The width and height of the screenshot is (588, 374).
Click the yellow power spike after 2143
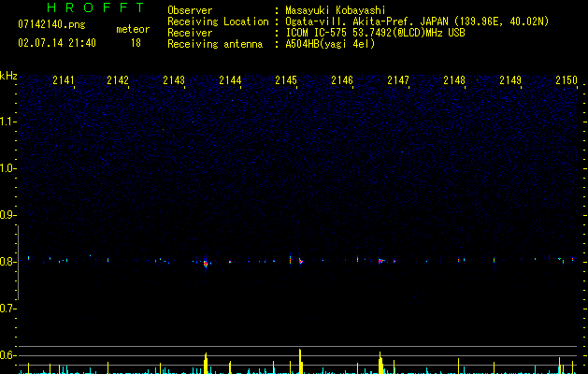coord(206,363)
